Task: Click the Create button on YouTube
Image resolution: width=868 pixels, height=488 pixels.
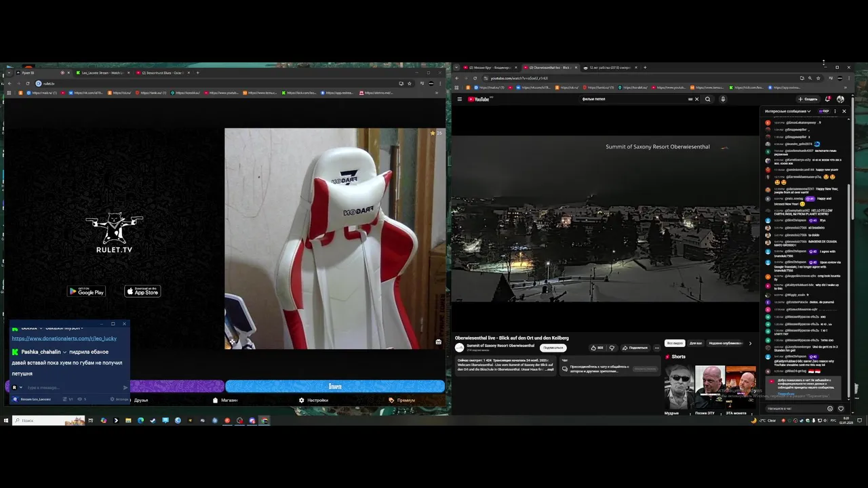Action: (808, 99)
